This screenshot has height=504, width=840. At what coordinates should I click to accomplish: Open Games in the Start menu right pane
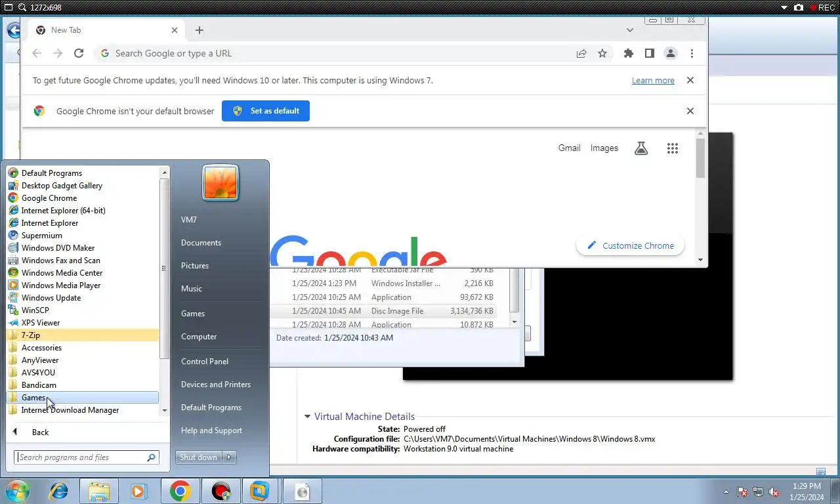point(193,314)
